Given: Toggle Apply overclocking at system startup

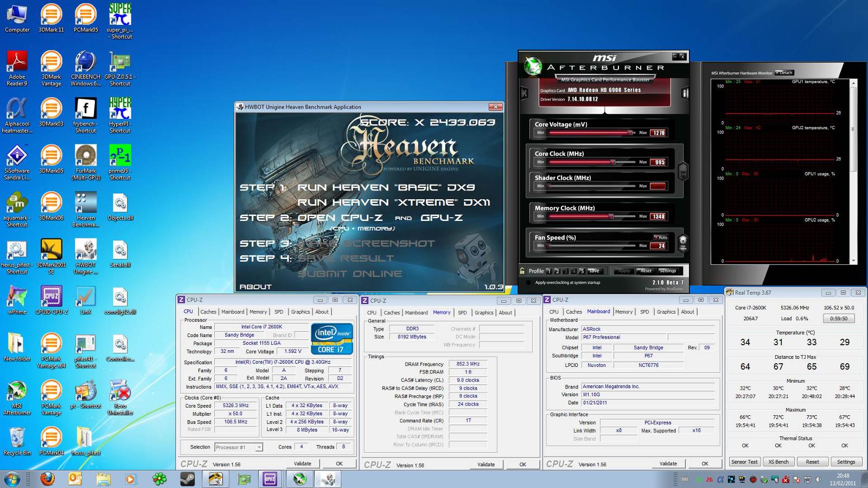Looking at the screenshot, I should pos(528,283).
